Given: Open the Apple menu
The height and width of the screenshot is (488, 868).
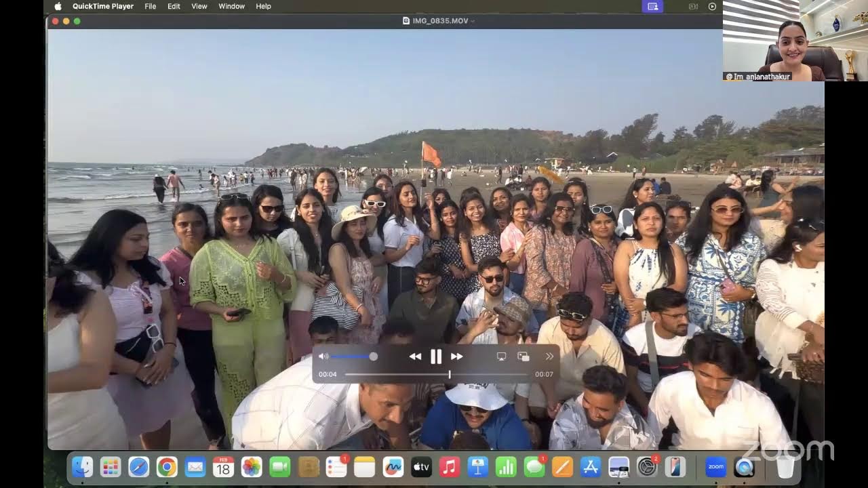Looking at the screenshot, I should (x=58, y=6).
